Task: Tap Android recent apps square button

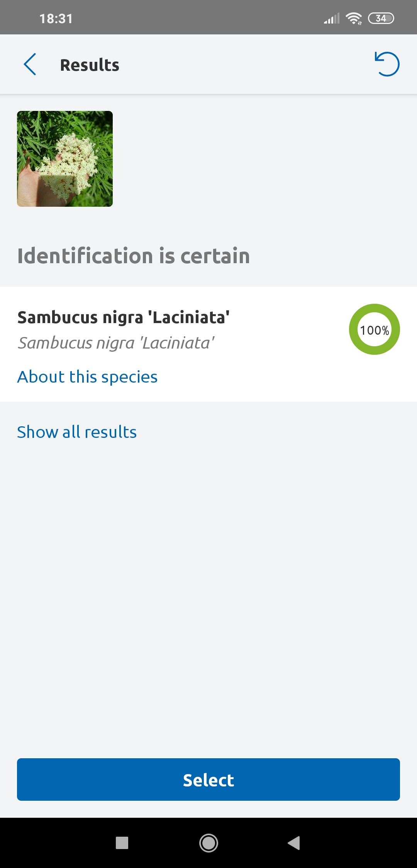Action: point(122,843)
